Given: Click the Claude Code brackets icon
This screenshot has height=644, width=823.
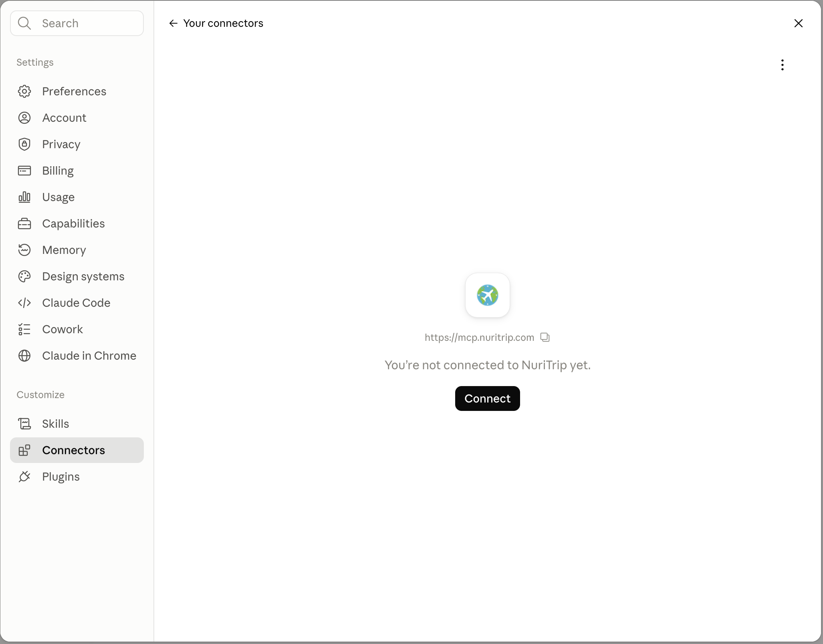Looking at the screenshot, I should click(x=24, y=303).
